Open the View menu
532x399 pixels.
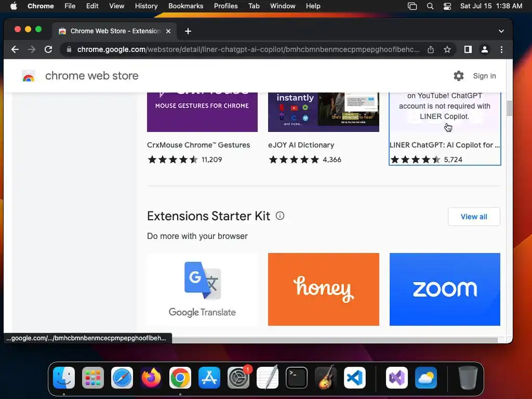point(116,6)
